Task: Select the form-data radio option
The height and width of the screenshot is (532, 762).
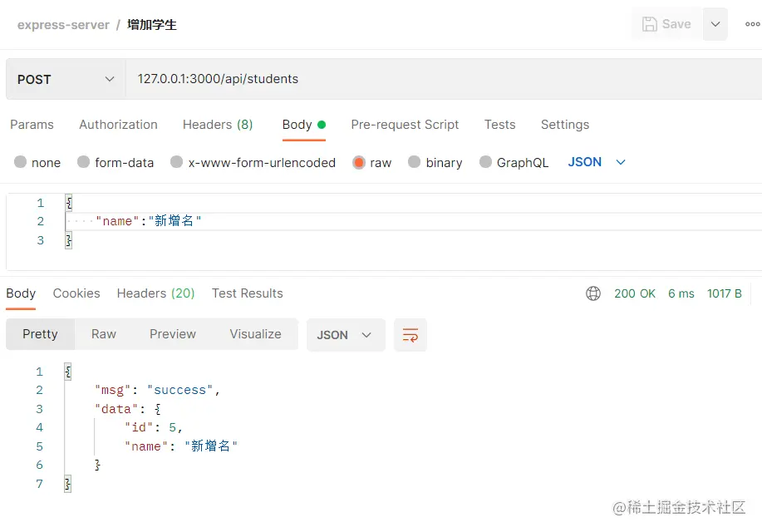Action: (x=83, y=162)
